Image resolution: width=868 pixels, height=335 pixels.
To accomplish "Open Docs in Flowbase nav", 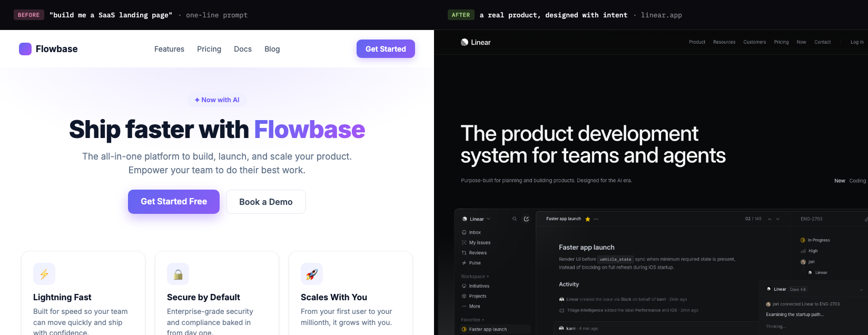I will tap(243, 49).
